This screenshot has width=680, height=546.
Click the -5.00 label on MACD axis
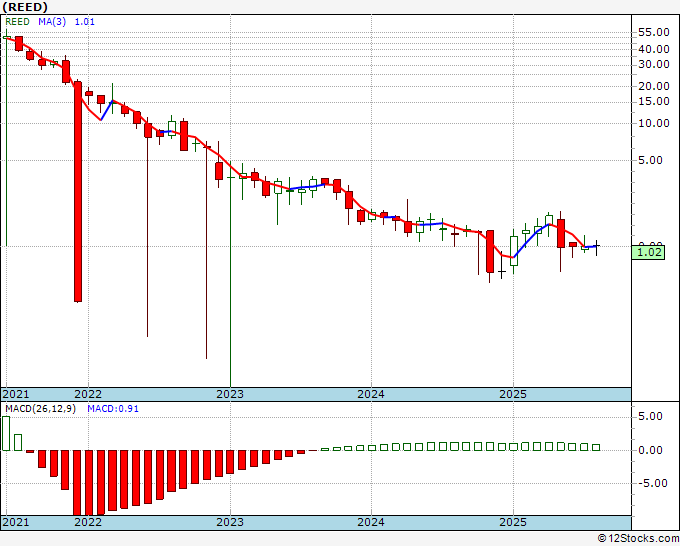(x=652, y=483)
